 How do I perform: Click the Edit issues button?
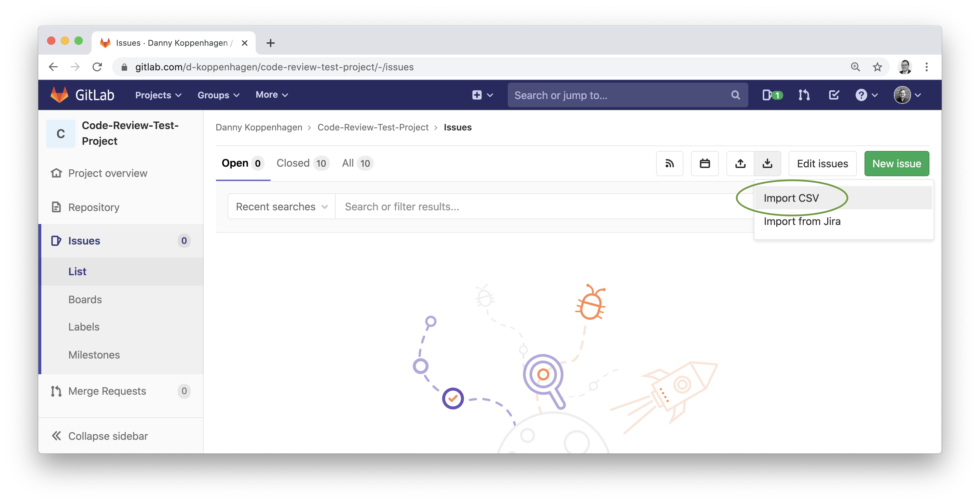[x=822, y=163]
